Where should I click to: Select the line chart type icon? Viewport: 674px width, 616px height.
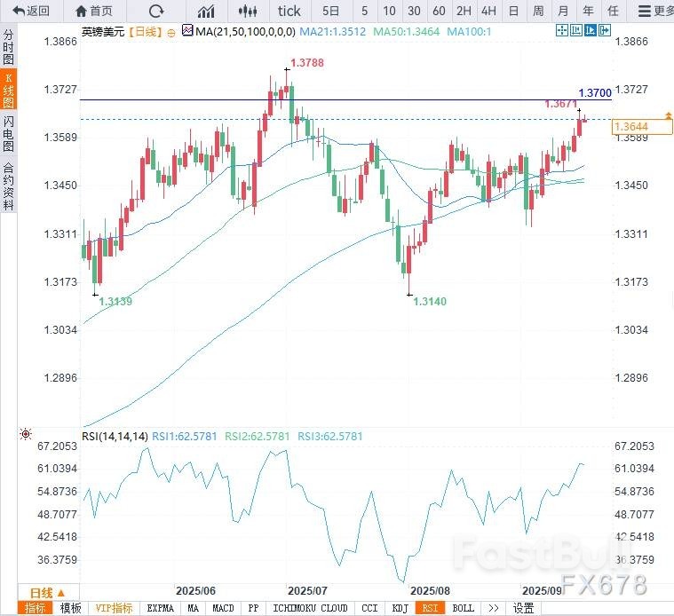[206, 12]
